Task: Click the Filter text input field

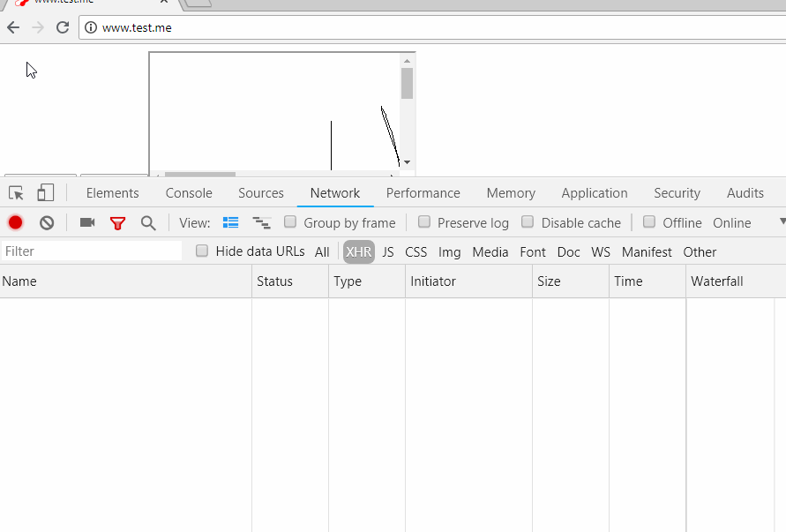Action: [x=92, y=251]
